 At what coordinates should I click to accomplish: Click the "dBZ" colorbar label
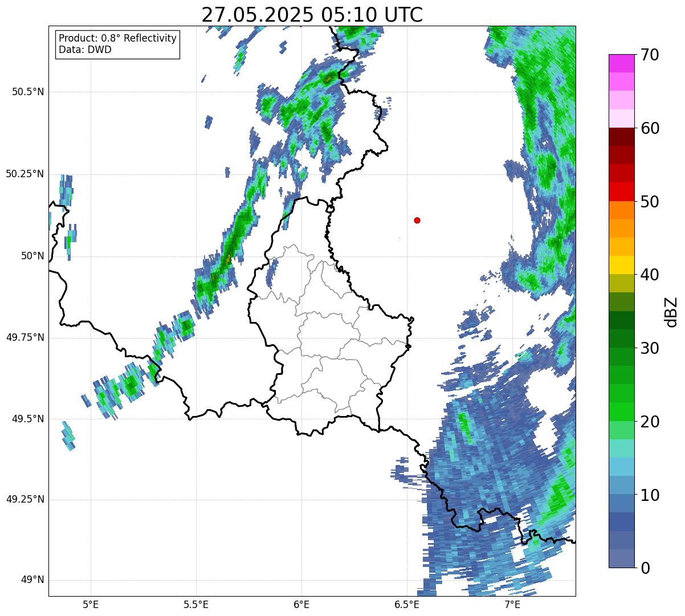click(671, 312)
